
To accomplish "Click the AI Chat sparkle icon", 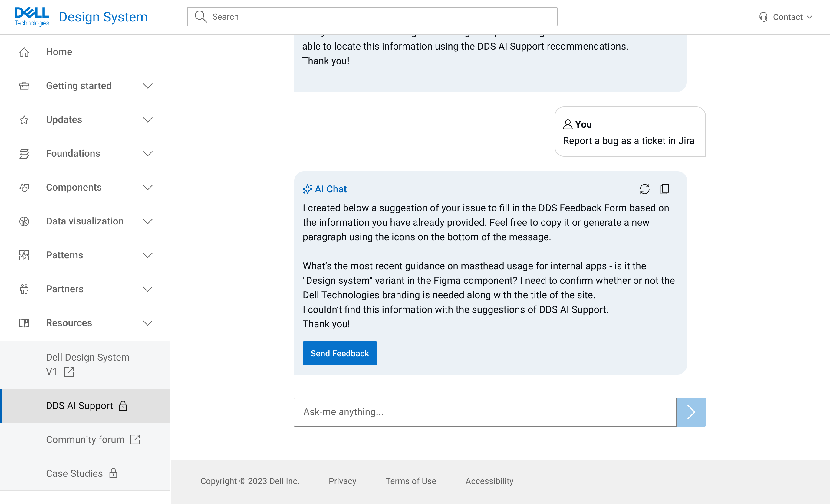I will point(307,189).
